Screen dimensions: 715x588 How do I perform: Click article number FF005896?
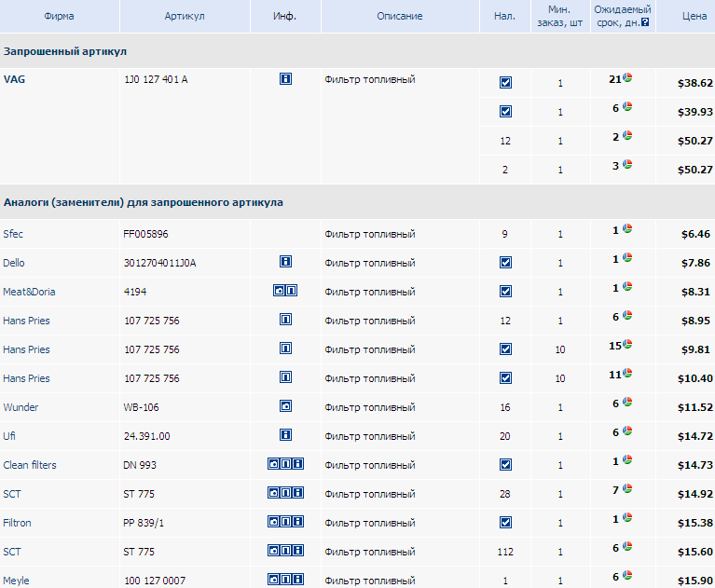click(145, 234)
